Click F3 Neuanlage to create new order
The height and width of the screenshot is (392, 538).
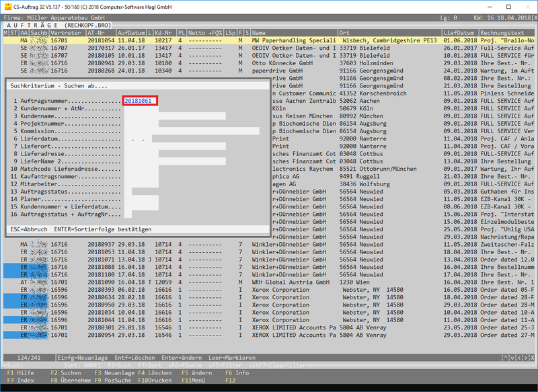(x=115, y=373)
